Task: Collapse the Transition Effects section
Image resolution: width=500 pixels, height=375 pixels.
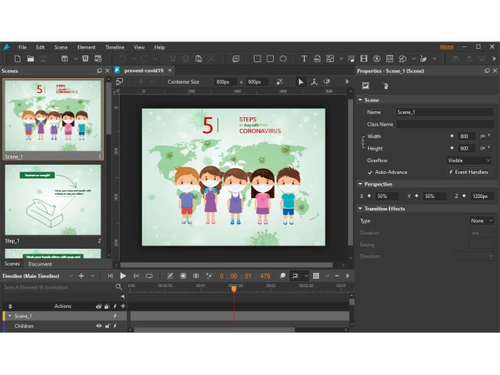Action: point(360,209)
